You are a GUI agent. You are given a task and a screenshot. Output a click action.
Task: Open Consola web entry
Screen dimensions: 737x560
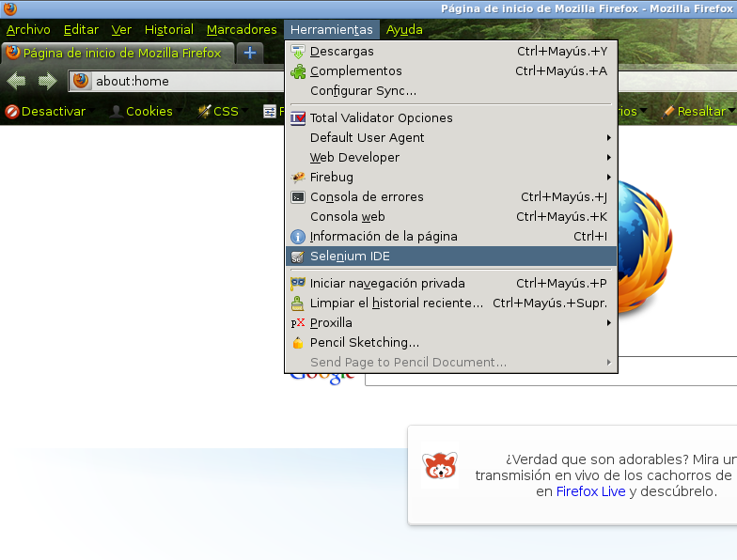click(451, 216)
